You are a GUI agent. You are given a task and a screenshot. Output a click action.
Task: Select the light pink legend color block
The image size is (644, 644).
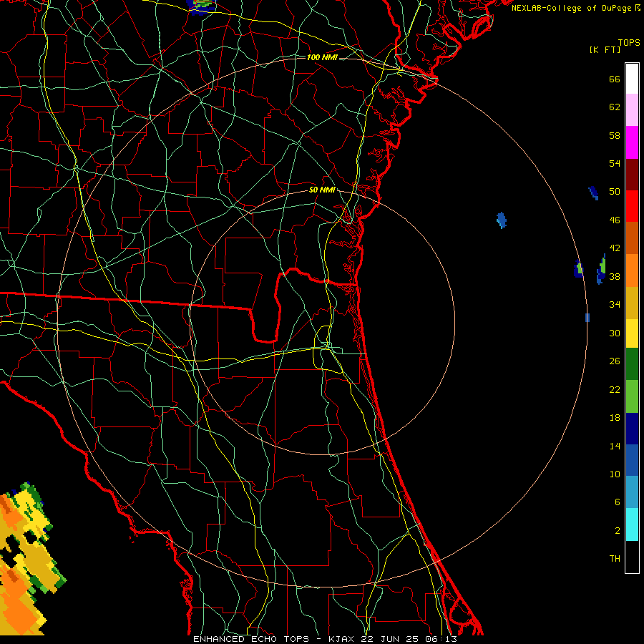(x=632, y=110)
